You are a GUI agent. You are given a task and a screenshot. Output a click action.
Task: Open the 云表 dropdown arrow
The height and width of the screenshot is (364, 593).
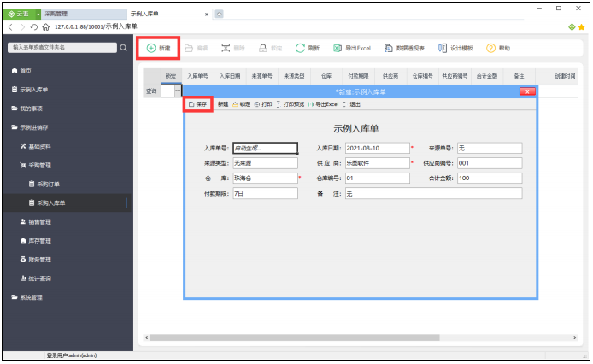pos(38,14)
